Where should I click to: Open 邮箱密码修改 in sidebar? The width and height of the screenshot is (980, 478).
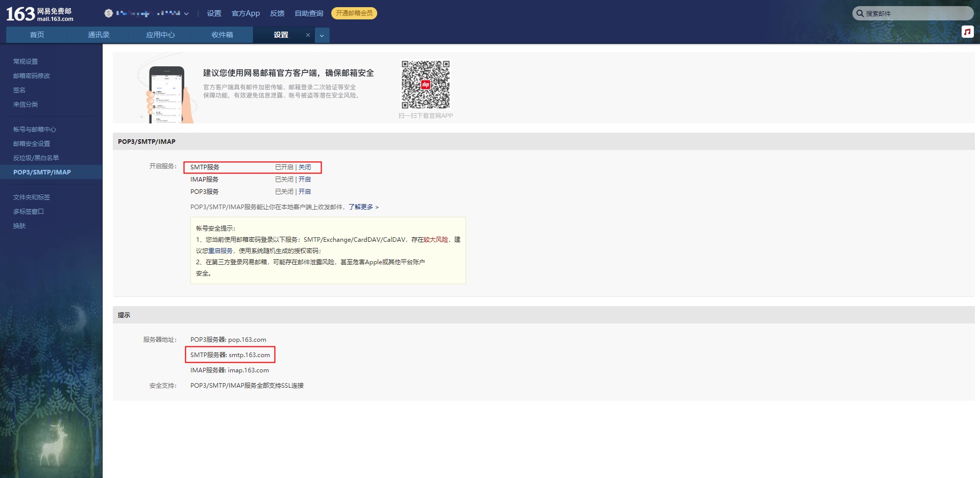click(x=32, y=76)
